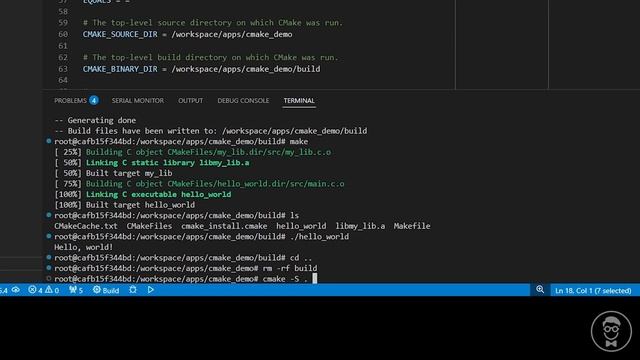Viewport: 640px width, 360px height.
Task: Open the DEBUG CONSOLE tab
Action: 243,100
